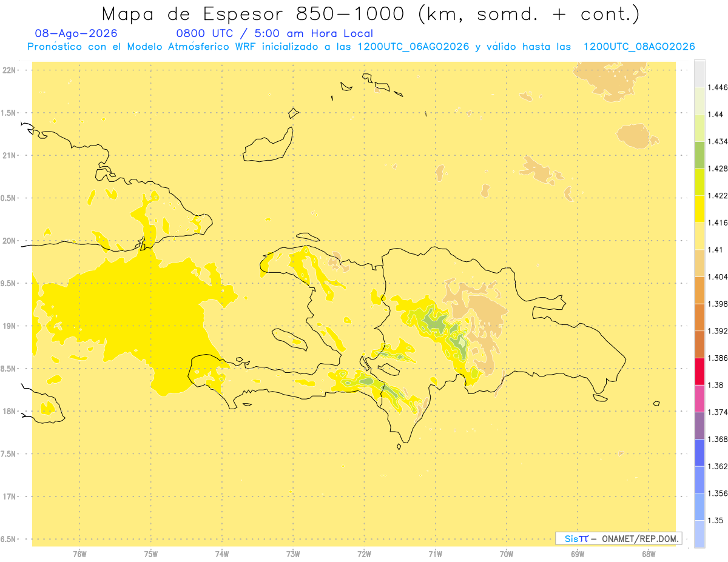The image size is (728, 562).
Task: Select the tan swatch between 1.404 and 1.41
Action: click(x=699, y=263)
